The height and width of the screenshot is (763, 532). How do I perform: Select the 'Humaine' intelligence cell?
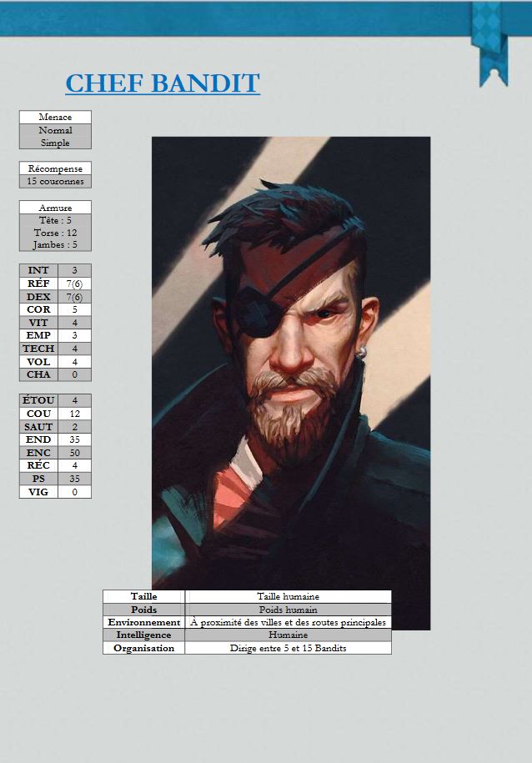click(x=289, y=635)
